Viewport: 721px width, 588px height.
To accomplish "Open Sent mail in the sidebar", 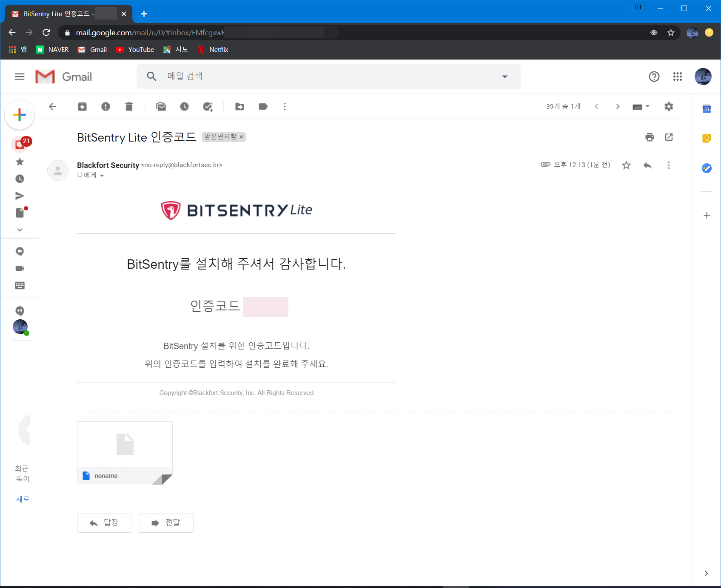I will (20, 196).
